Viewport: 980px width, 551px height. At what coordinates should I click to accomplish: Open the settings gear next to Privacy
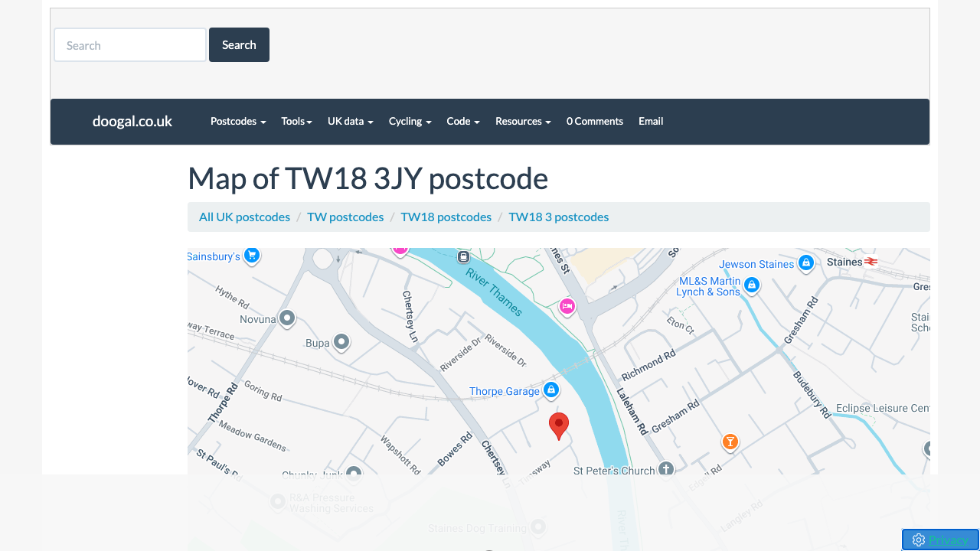pyautogui.click(x=918, y=540)
